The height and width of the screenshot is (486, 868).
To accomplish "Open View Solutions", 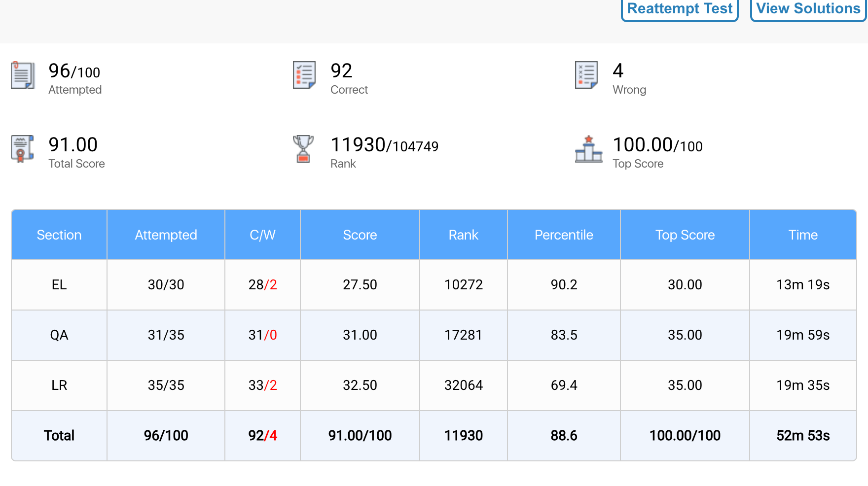I will pos(808,9).
